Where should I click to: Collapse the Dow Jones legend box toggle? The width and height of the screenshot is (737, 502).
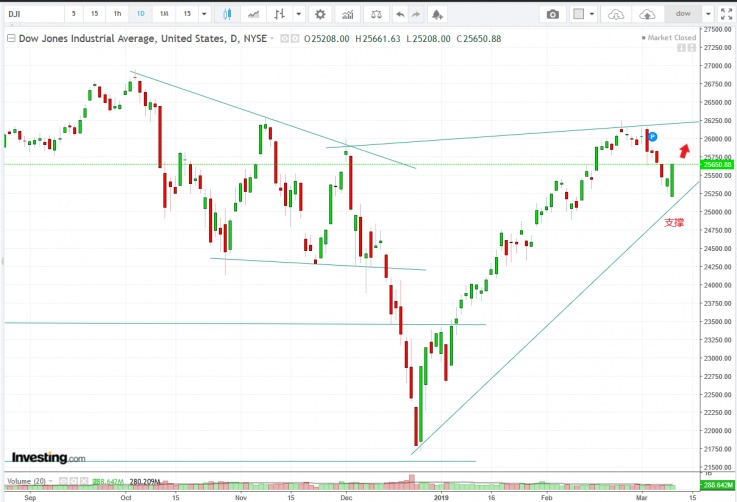[x=10, y=37]
